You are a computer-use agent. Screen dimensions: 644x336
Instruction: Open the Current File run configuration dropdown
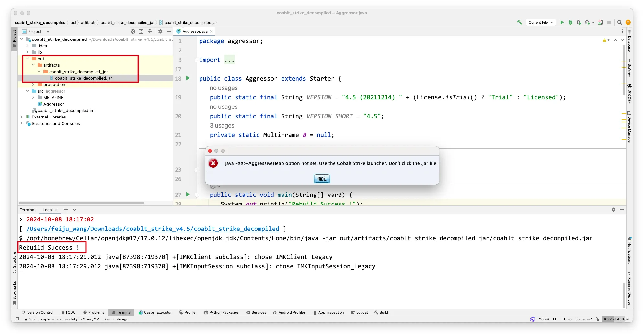tap(540, 22)
